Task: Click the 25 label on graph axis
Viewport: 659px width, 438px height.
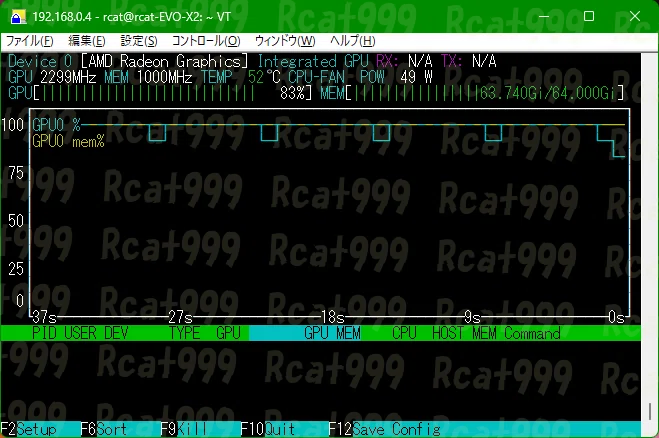Action: point(16,269)
